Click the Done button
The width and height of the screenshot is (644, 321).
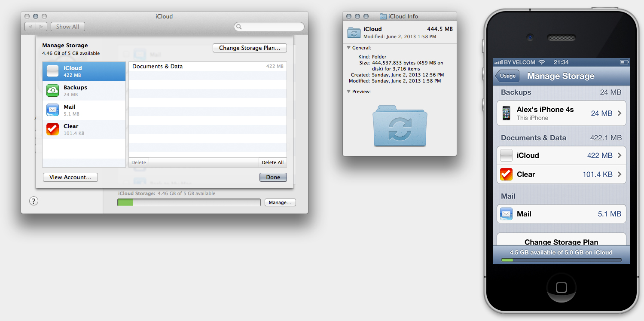[273, 177]
